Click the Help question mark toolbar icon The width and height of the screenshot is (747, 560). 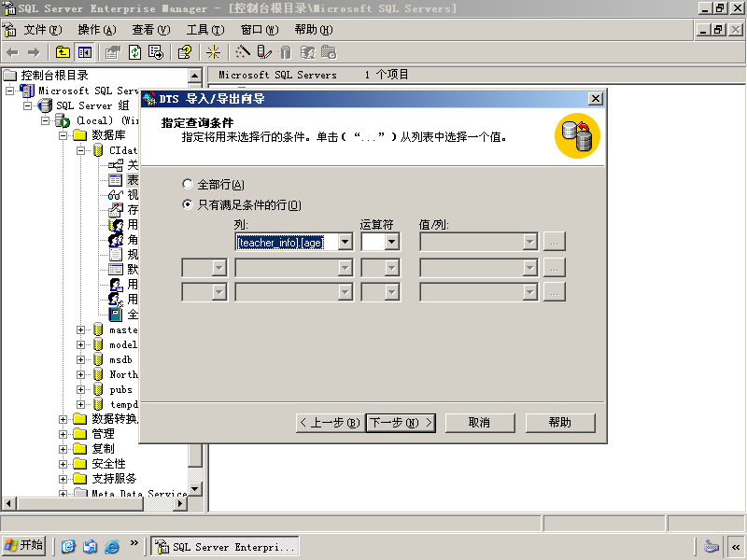tap(184, 52)
